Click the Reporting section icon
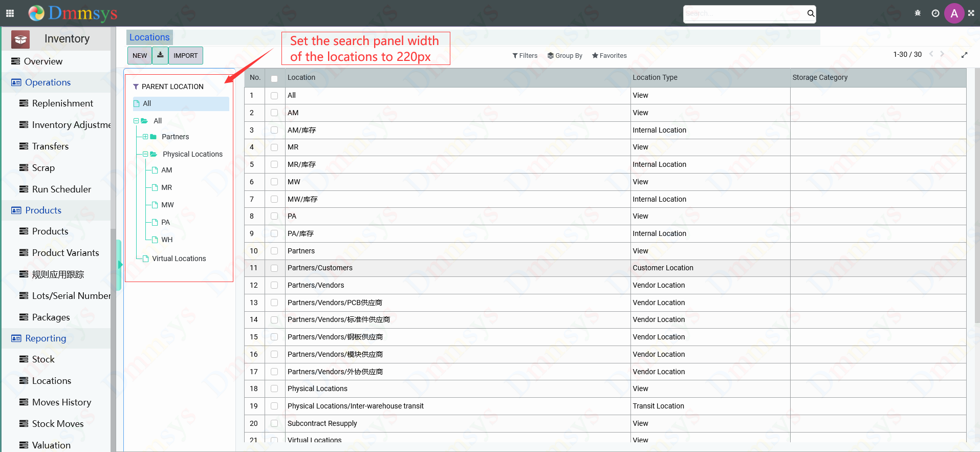The width and height of the screenshot is (980, 452). click(x=16, y=338)
